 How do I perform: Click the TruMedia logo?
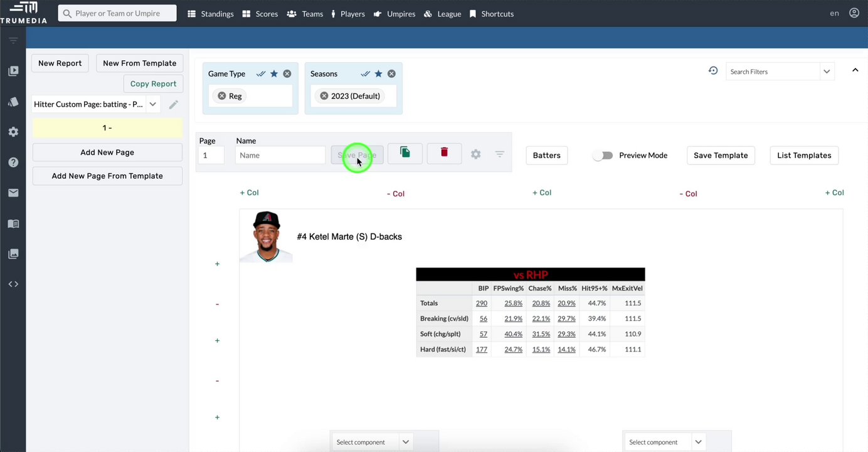(24, 13)
